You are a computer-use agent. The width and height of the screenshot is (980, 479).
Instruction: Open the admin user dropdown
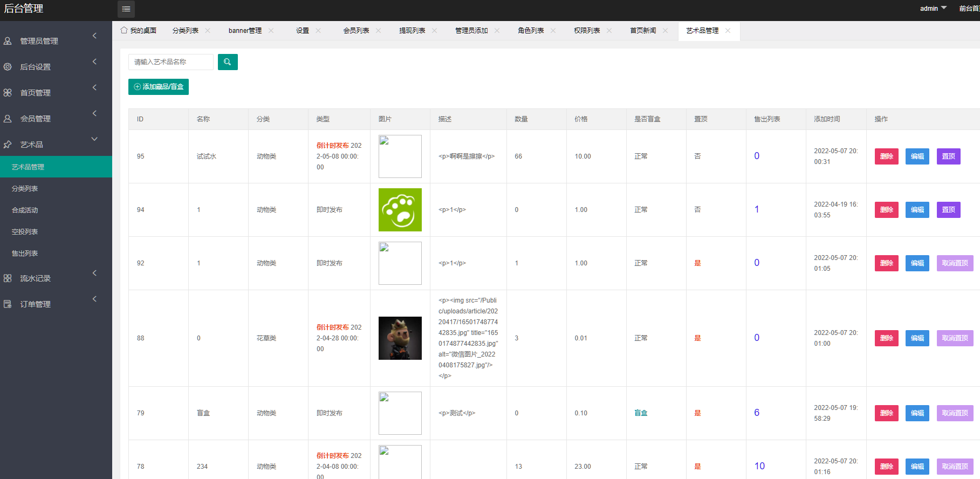coord(933,9)
